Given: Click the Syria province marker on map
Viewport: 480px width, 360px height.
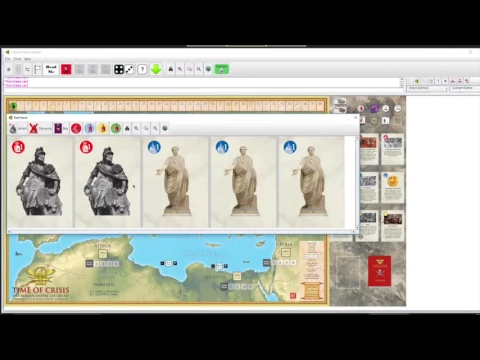Looking at the screenshot, I should coord(286,252).
